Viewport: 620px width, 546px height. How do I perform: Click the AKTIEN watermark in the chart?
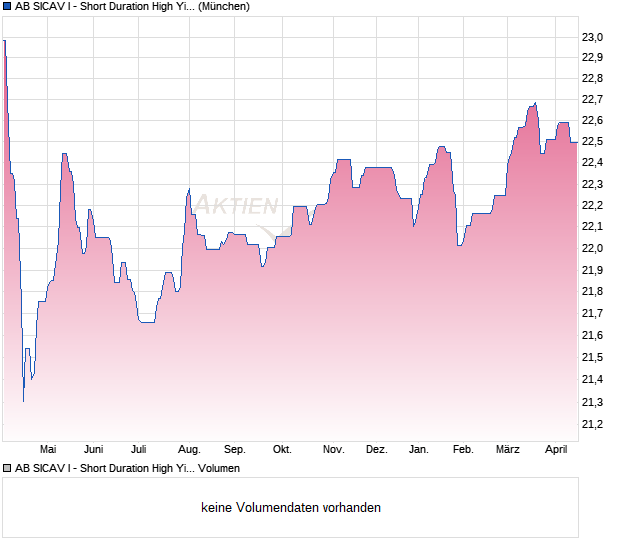point(236,206)
